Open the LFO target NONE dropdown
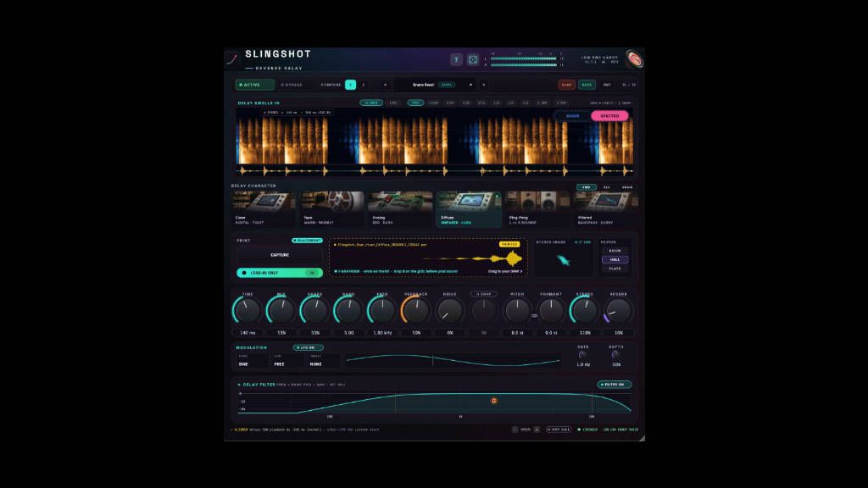Screen dimensions: 868x488 (323, 361)
